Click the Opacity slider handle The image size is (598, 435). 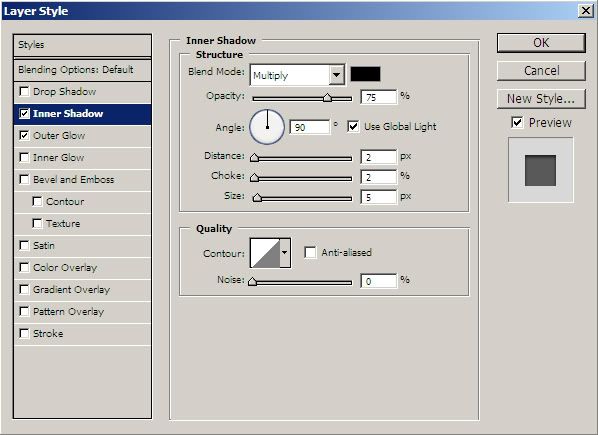coord(327,98)
